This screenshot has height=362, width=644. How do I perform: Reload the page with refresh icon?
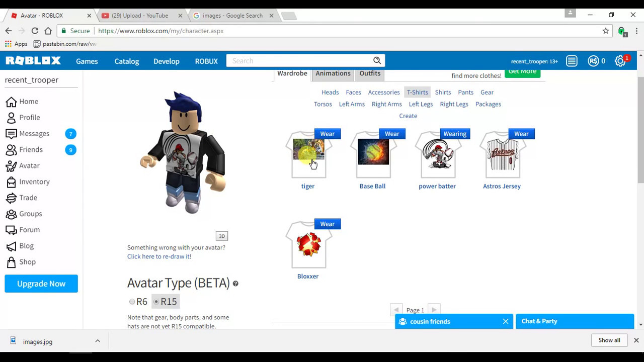(x=35, y=31)
